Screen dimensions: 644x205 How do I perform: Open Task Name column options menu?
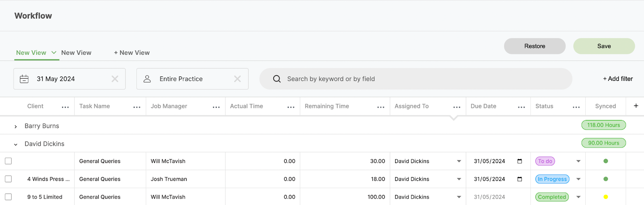137,107
